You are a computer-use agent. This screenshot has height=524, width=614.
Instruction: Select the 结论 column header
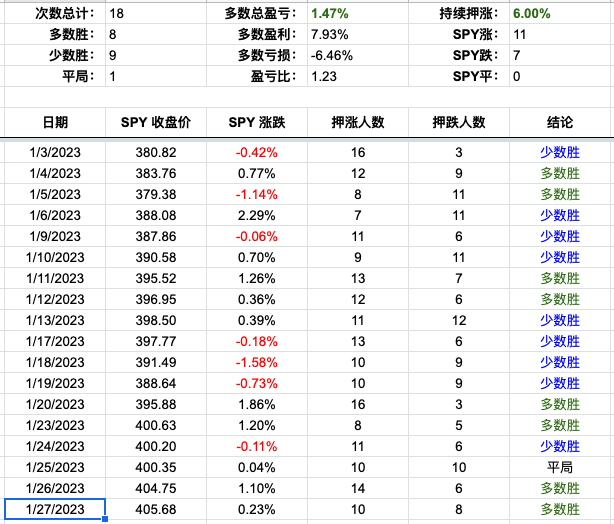(x=560, y=122)
